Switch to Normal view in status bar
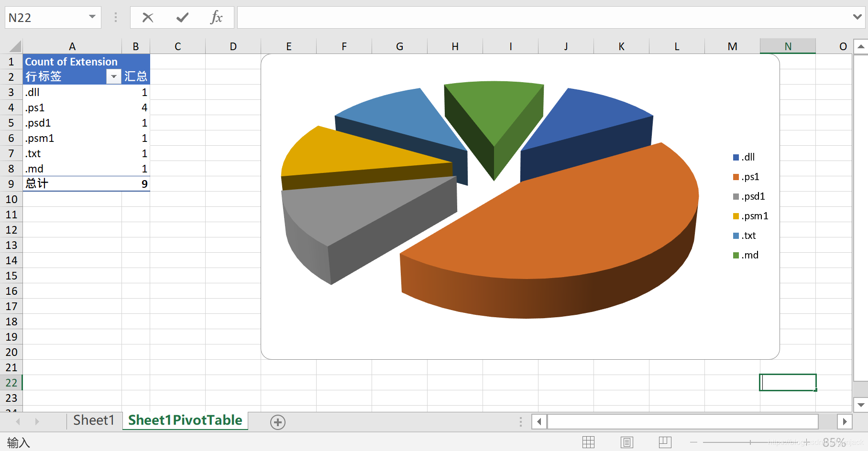 pos(589,442)
